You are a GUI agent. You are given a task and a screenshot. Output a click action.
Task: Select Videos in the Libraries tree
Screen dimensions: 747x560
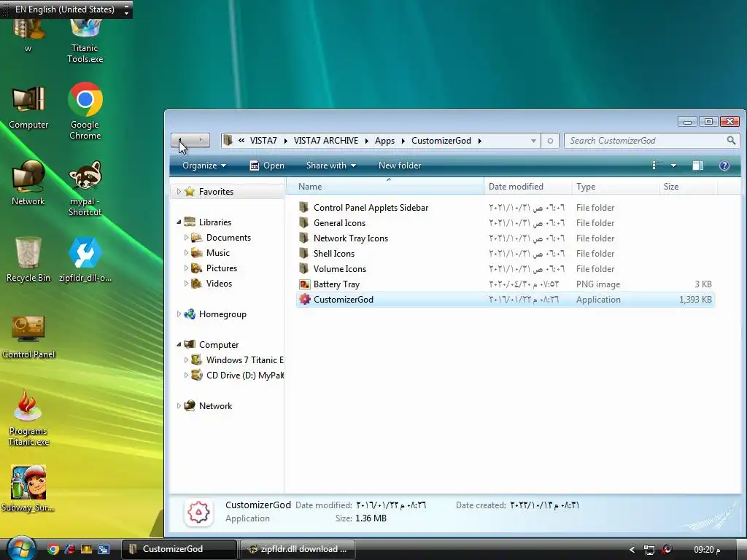click(219, 284)
